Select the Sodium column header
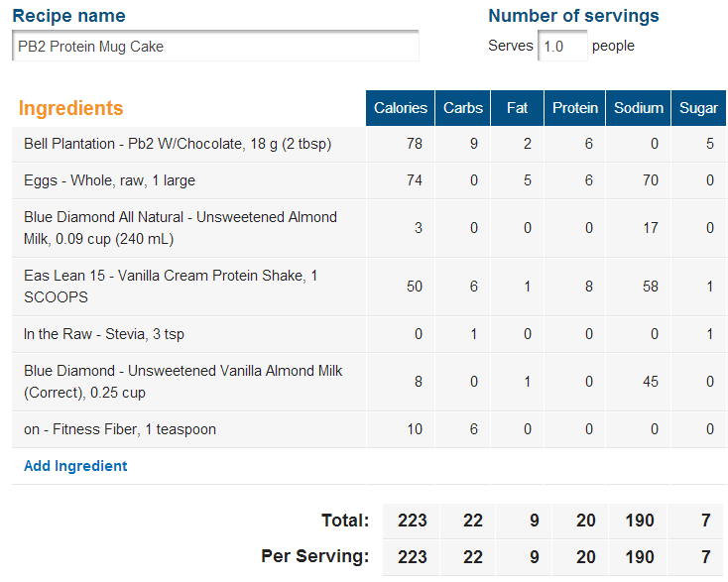Image resolution: width=728 pixels, height=582 pixels. tap(639, 108)
